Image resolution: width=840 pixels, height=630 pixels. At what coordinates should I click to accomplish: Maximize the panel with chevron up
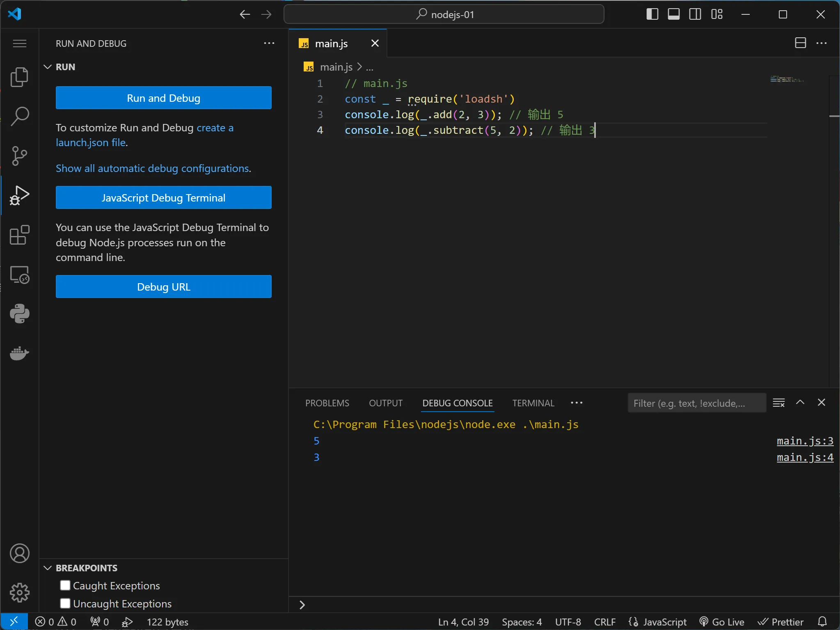tap(800, 403)
